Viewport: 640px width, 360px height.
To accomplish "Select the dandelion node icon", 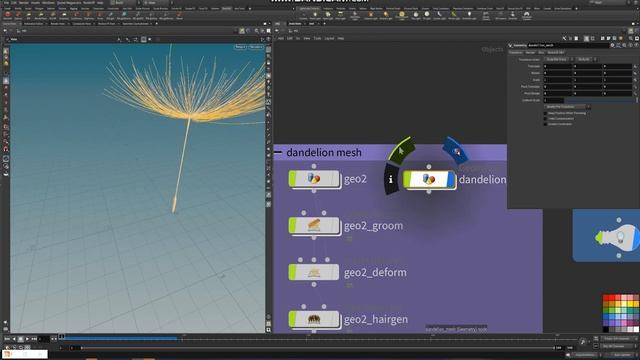I will coord(429,179).
